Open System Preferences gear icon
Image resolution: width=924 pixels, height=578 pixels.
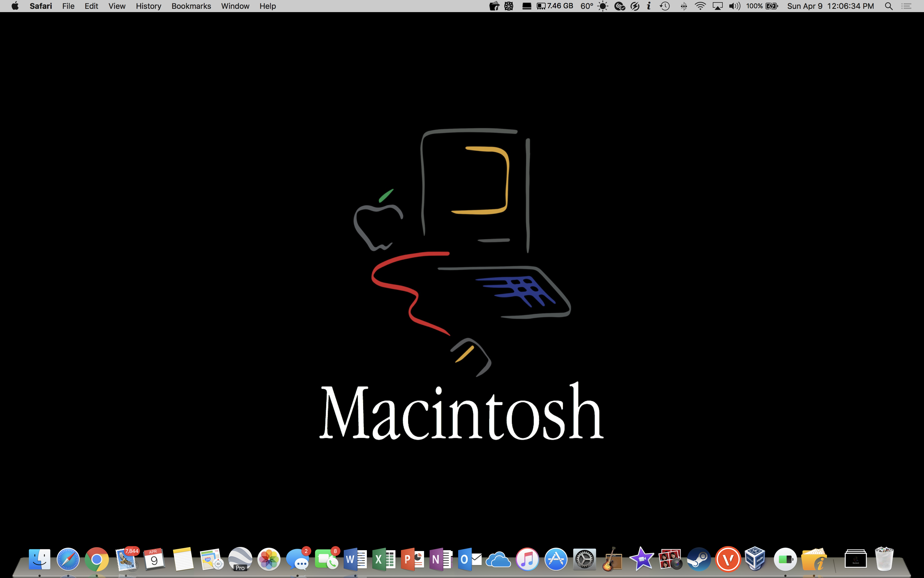(x=585, y=559)
